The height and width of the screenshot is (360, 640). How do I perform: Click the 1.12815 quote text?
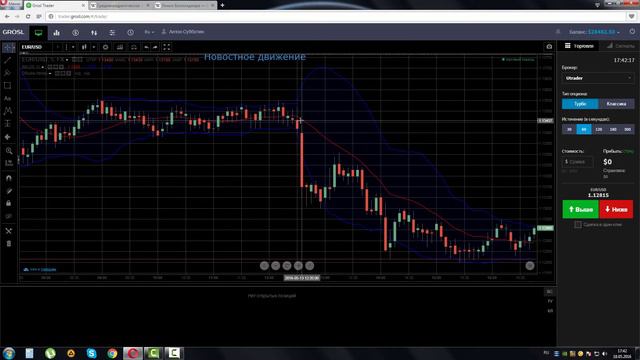(598, 196)
